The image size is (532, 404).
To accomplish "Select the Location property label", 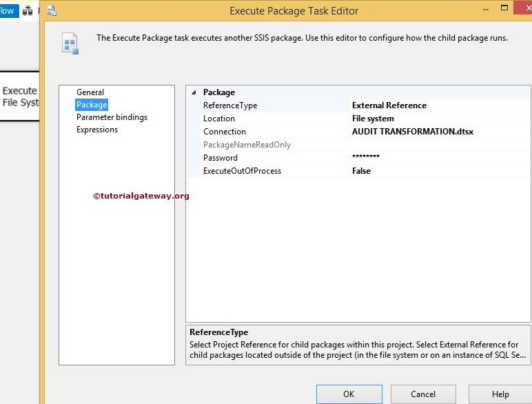I will pyautogui.click(x=219, y=119).
